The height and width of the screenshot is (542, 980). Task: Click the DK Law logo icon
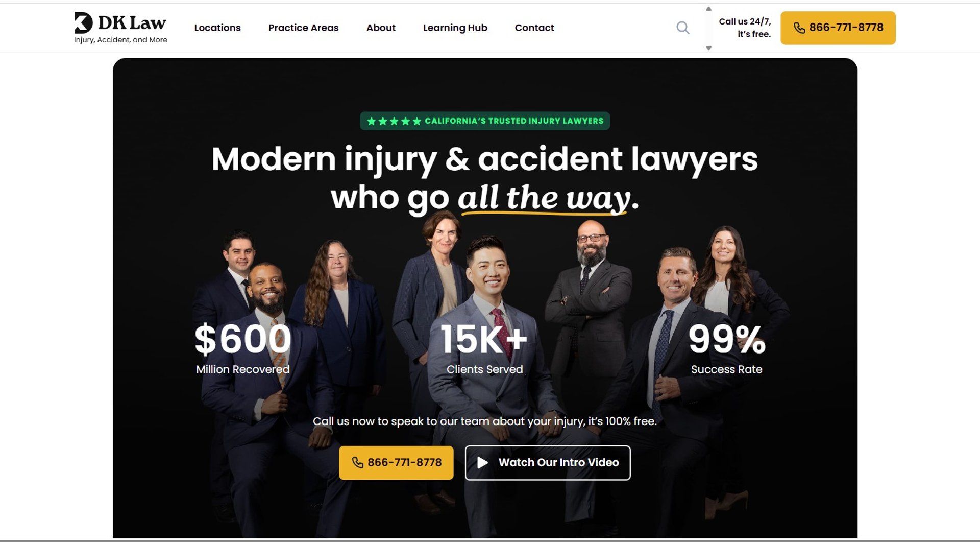[84, 23]
